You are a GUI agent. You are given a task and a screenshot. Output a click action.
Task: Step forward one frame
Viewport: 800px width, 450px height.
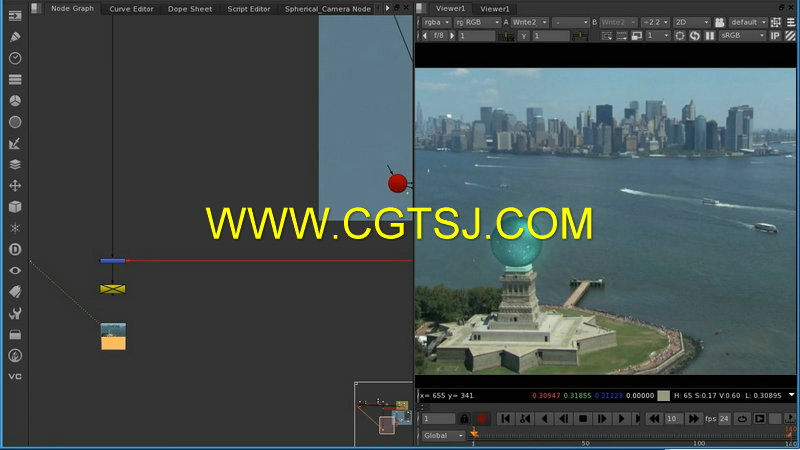[x=602, y=419]
